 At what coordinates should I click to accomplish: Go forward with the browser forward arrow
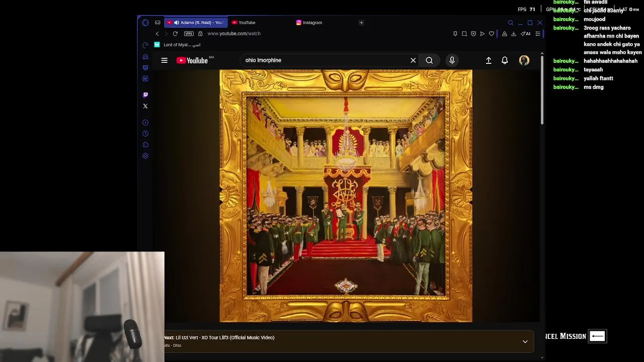pyautogui.click(x=166, y=34)
